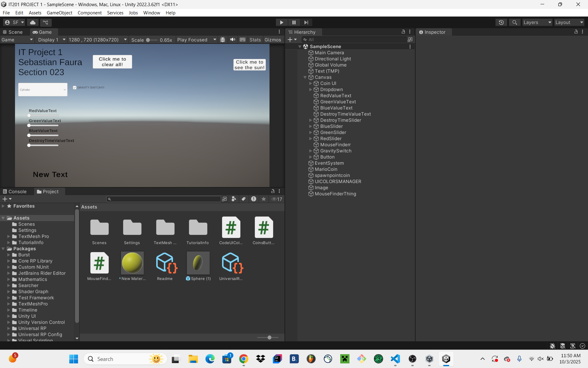Open Unity cloud services icon
This screenshot has height=368, width=588.
click(33, 22)
